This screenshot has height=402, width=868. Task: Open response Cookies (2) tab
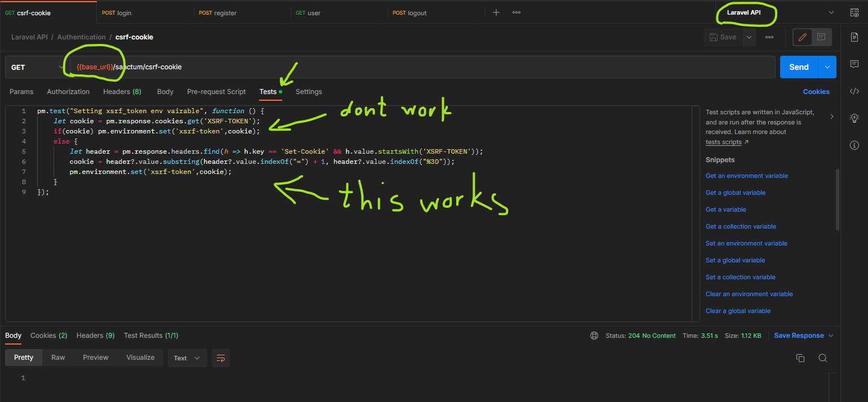click(x=49, y=336)
